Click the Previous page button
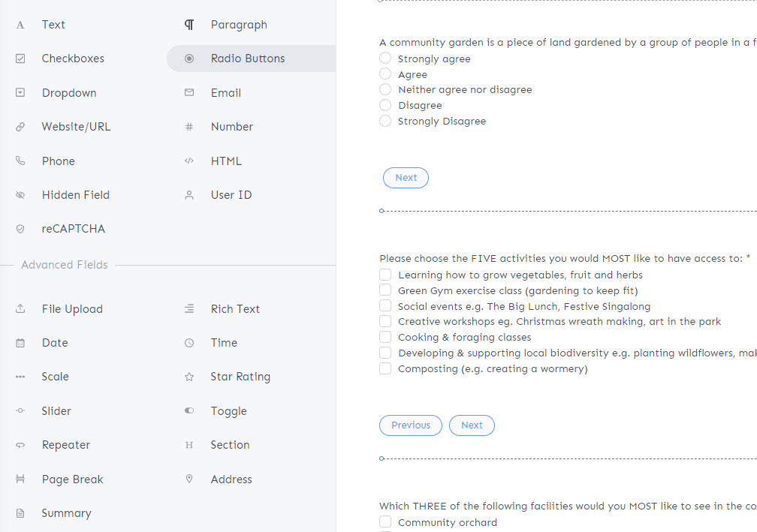The image size is (757, 532). (411, 425)
